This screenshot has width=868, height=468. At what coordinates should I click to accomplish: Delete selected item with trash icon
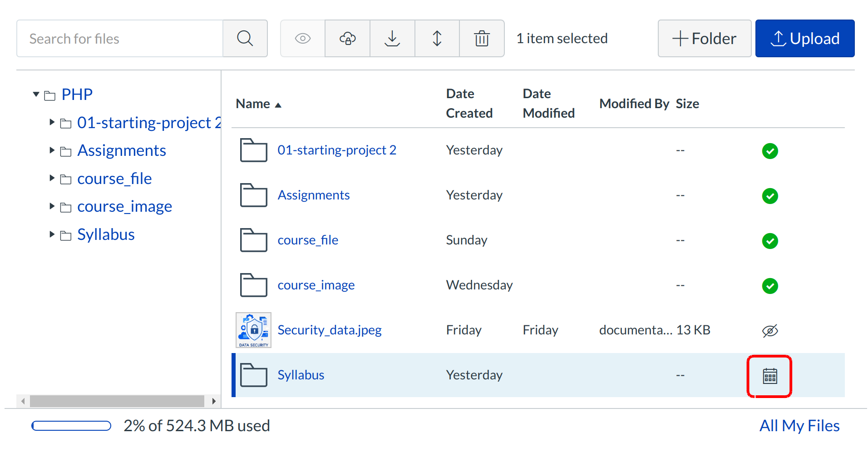[482, 39]
